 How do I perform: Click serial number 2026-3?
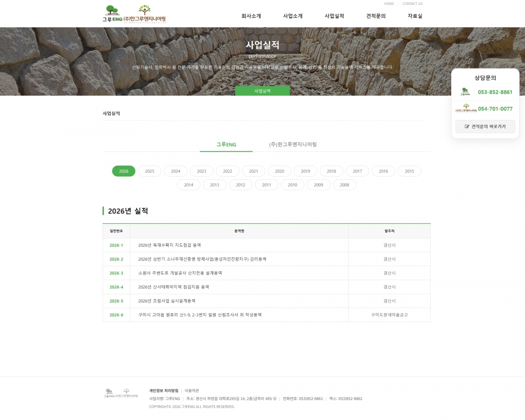[116, 273]
